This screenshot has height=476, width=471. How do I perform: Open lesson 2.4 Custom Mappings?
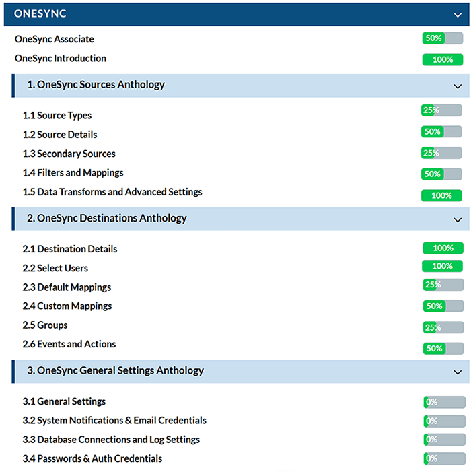point(67,306)
